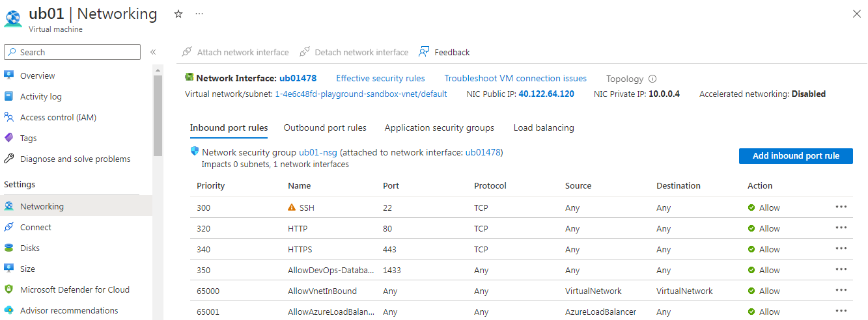
Task: Click the Allow action for HTTP rule
Action: coord(764,228)
